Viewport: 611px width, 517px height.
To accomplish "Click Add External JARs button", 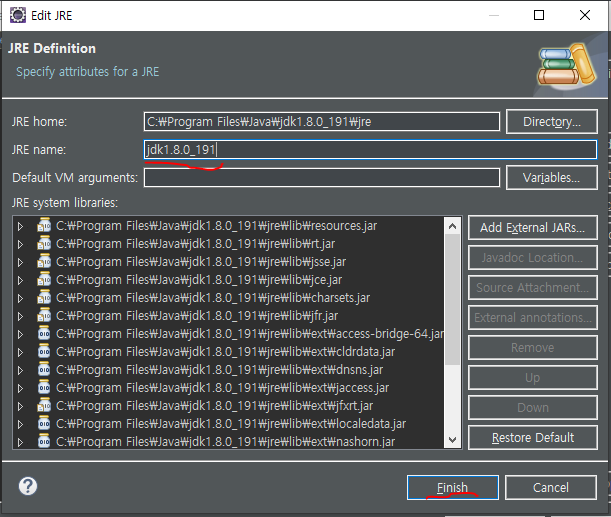I will (532, 228).
